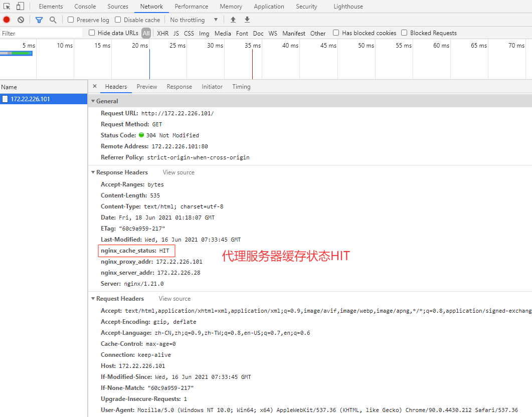Collapse the Response Headers section

93,172
